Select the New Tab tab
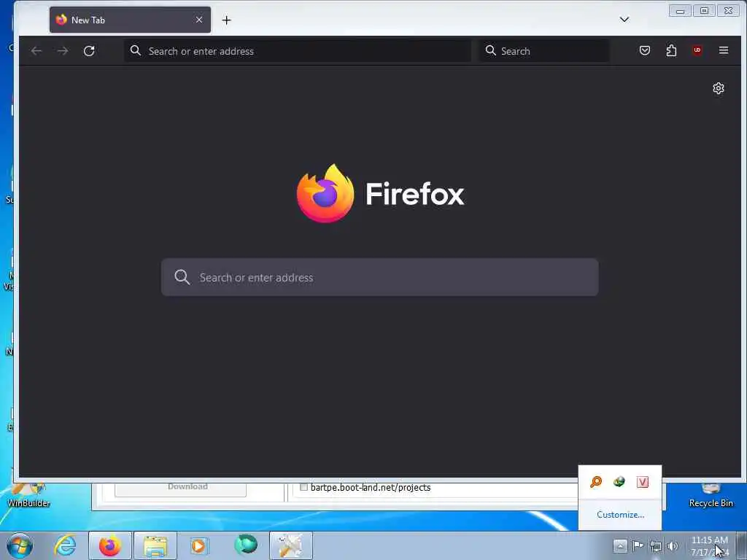Screen dimensions: 747x560 pos(130,20)
